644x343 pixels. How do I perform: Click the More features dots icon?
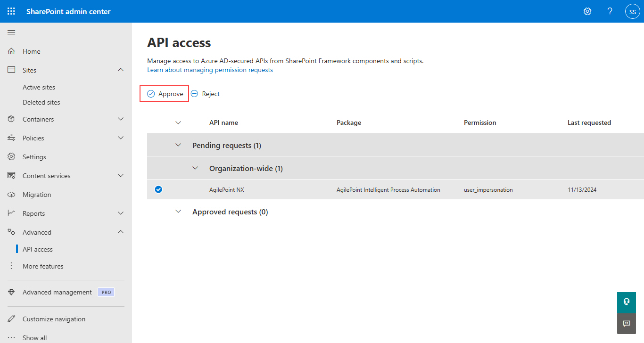(11, 266)
